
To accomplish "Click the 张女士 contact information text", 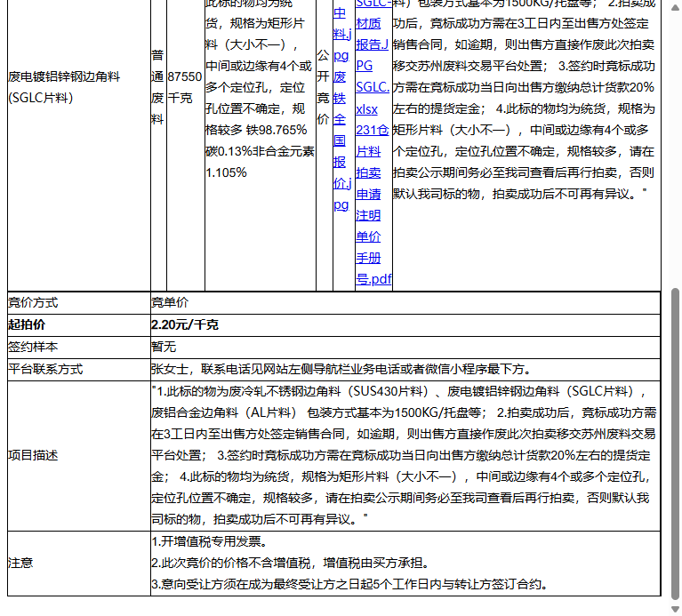I will (x=341, y=369).
